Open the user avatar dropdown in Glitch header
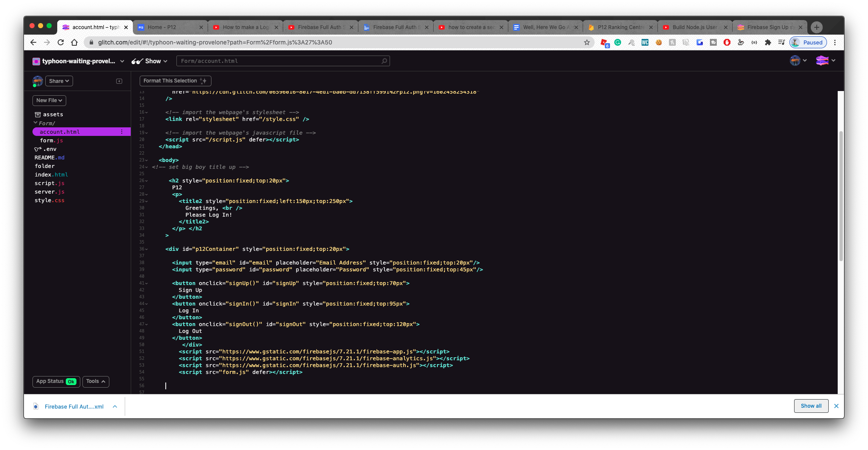The height and width of the screenshot is (450, 868). (x=798, y=61)
